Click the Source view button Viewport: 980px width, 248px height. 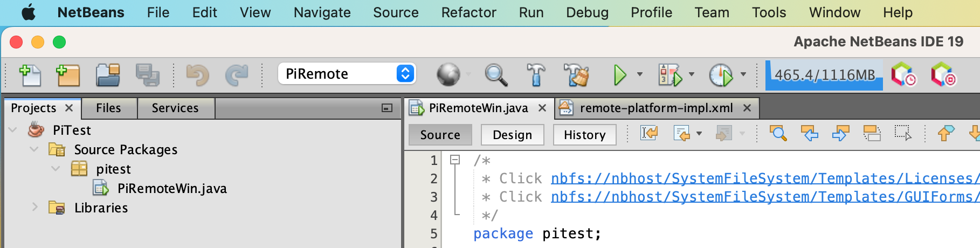440,135
